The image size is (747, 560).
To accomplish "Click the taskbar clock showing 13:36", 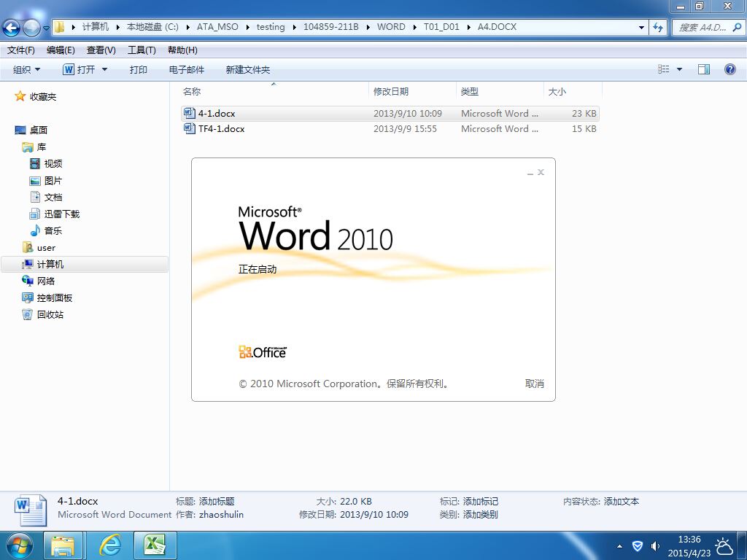I will tap(689, 546).
